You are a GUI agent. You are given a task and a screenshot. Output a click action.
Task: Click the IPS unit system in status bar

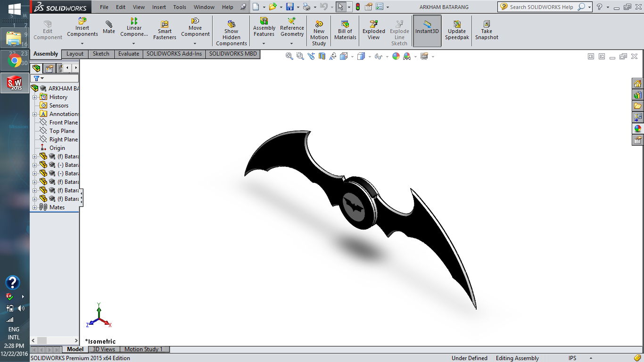coord(572,358)
